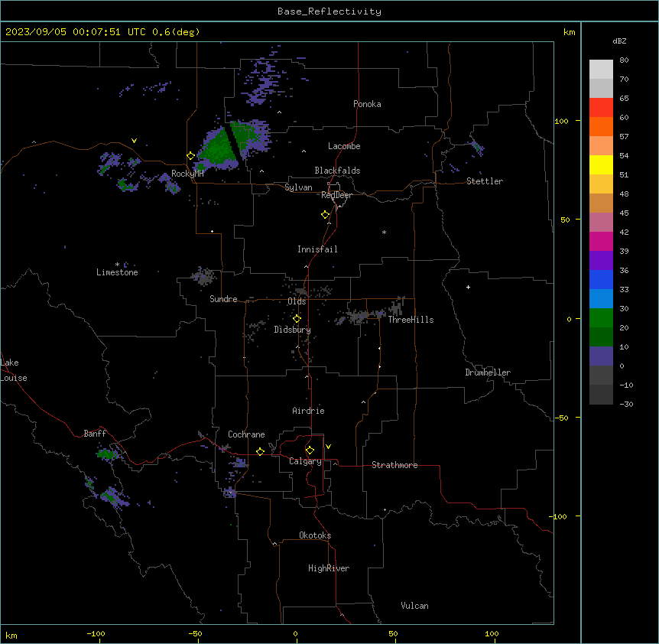This screenshot has width=659, height=644.
Task: Click the orange 57–60 dBZ legend swatch
Action: point(601,126)
